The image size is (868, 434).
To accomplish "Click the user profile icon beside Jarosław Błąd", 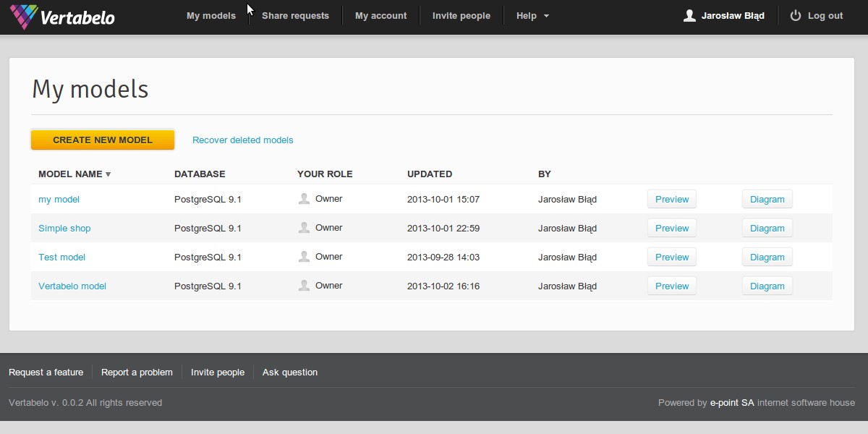I will coord(689,16).
